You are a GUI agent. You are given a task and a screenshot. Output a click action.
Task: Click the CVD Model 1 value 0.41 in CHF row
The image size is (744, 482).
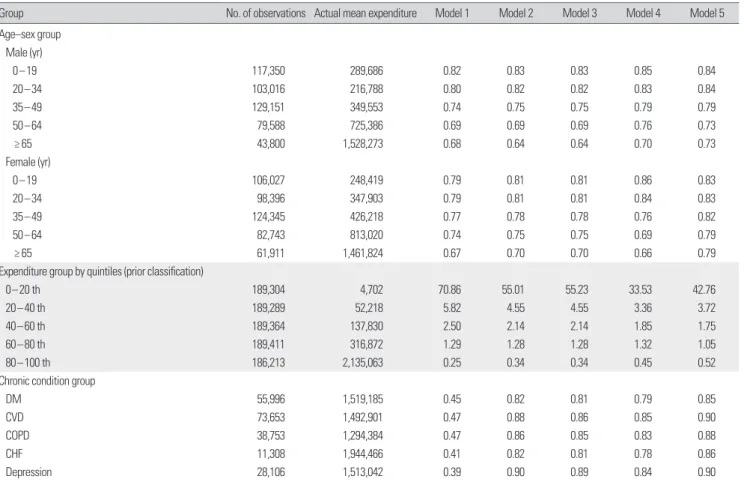click(x=452, y=454)
